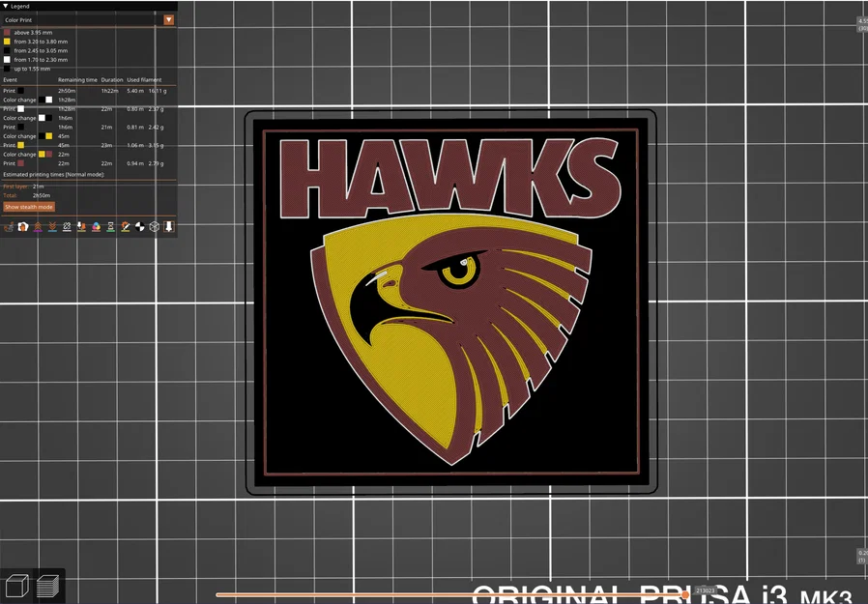This screenshot has width=868, height=604.
Task: Select 'from 2.45 to 3.05 mm' legend label
Action: [x=41, y=50]
